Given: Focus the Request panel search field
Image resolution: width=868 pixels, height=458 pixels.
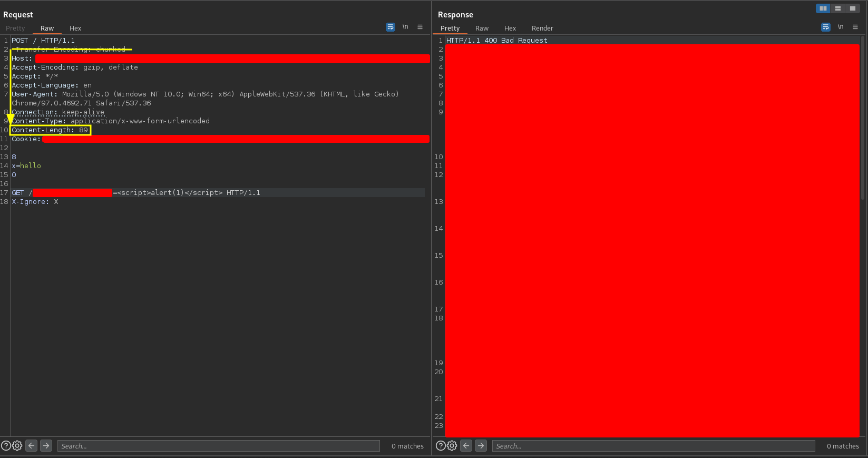Looking at the screenshot, I should pos(219,446).
